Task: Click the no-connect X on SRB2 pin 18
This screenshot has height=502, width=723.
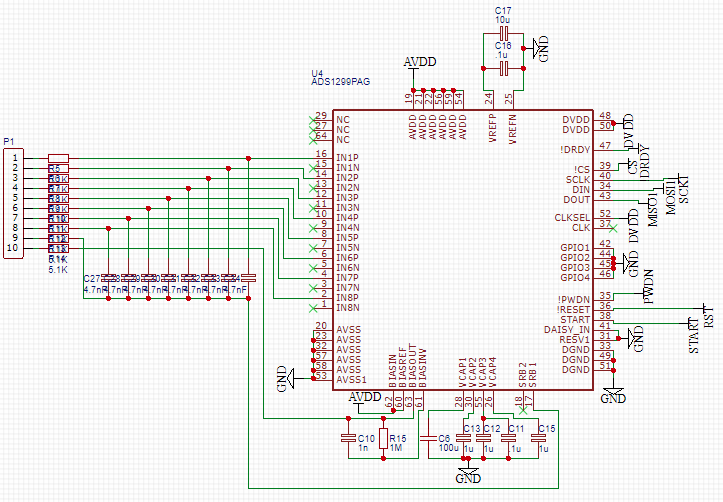Action: [522, 410]
